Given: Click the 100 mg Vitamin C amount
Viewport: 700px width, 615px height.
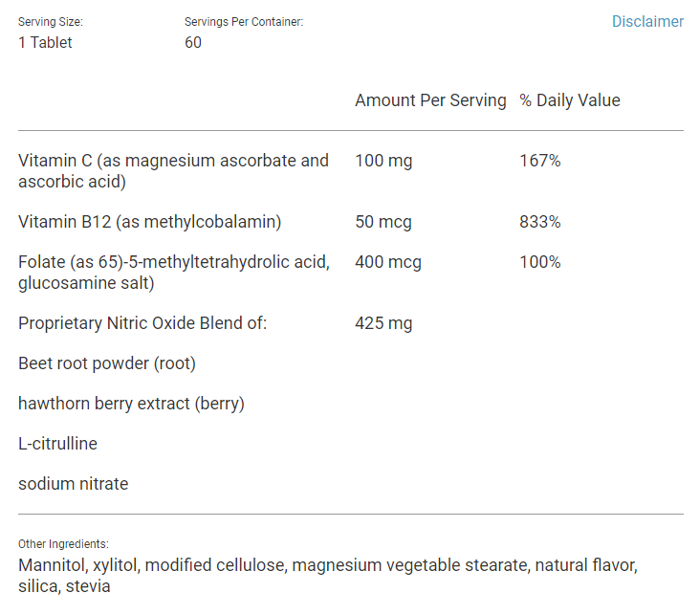Looking at the screenshot, I should point(383,161).
